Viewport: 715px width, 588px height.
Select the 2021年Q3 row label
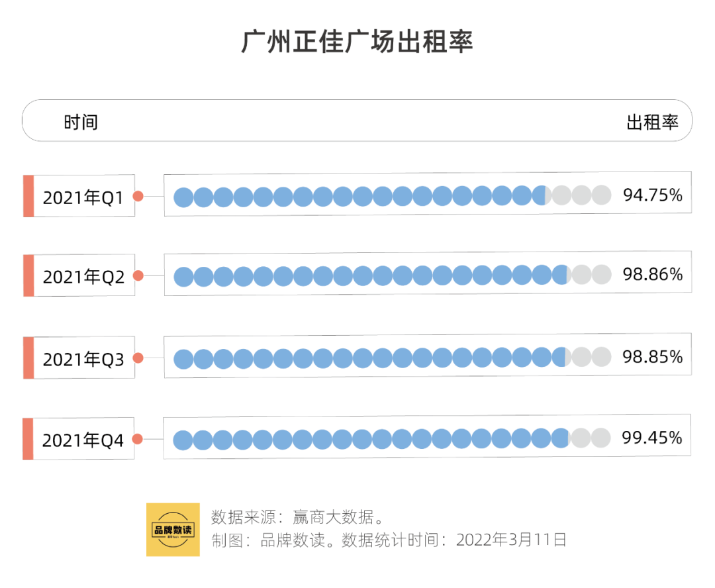click(x=83, y=359)
